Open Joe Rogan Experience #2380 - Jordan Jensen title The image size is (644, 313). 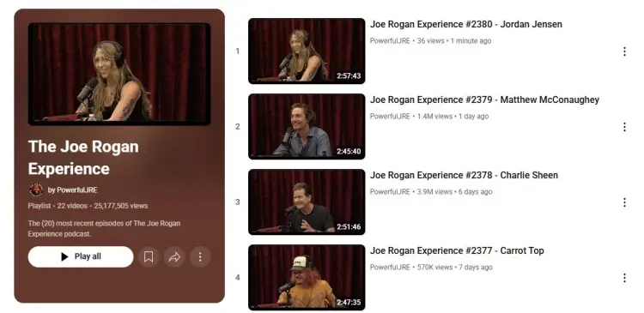[465, 24]
